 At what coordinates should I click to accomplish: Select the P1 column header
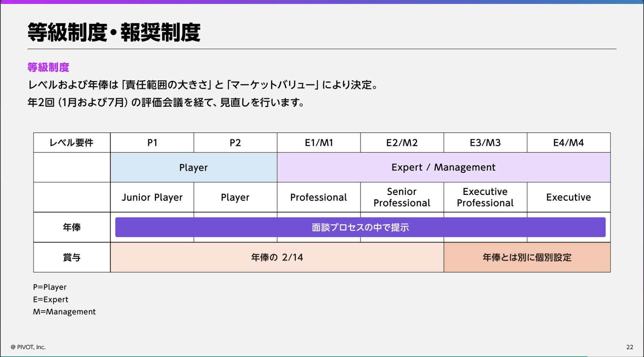[152, 143]
